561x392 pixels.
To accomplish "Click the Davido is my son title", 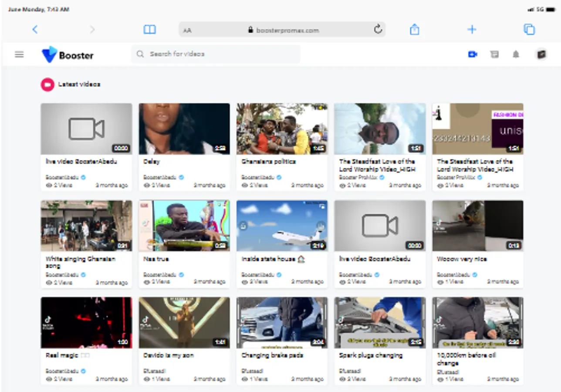I will tap(169, 355).
